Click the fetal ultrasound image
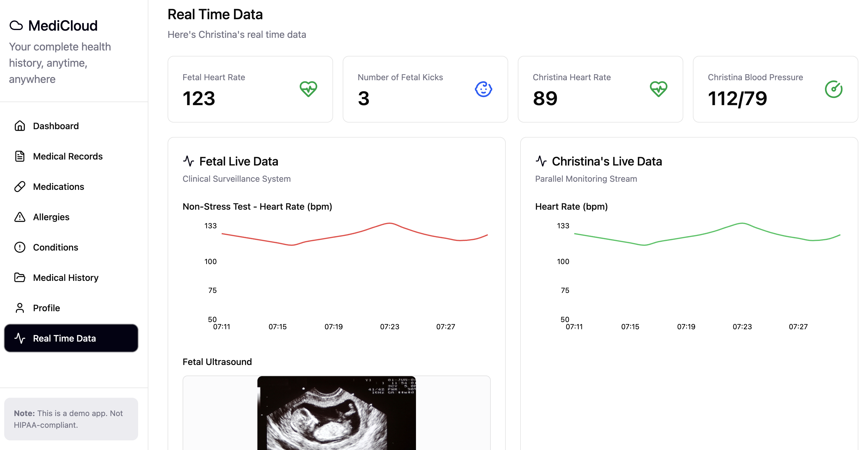 tap(336, 413)
